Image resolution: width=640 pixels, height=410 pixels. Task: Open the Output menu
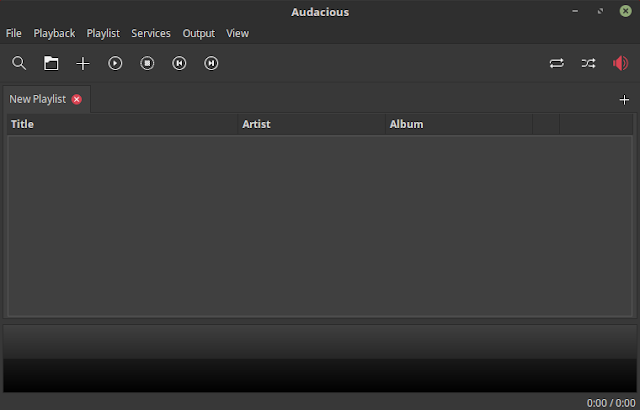click(199, 33)
